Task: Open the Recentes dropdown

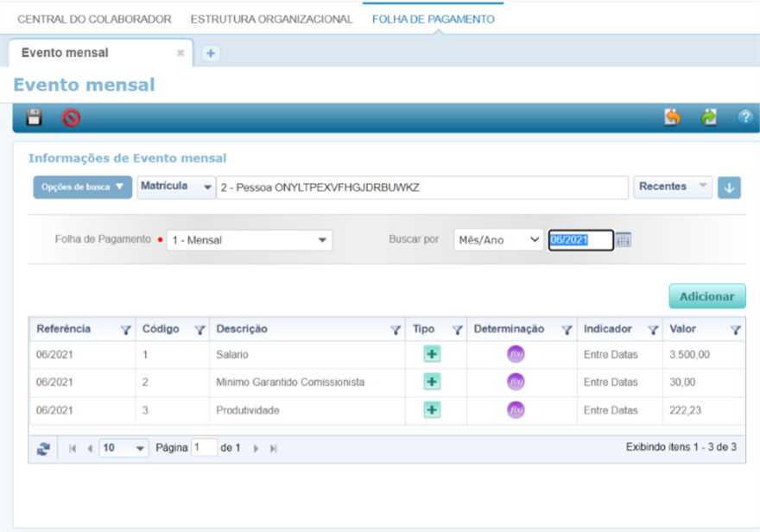Action: (672, 187)
